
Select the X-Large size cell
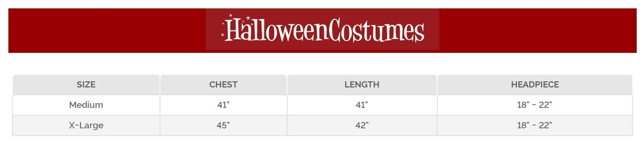click(x=86, y=125)
